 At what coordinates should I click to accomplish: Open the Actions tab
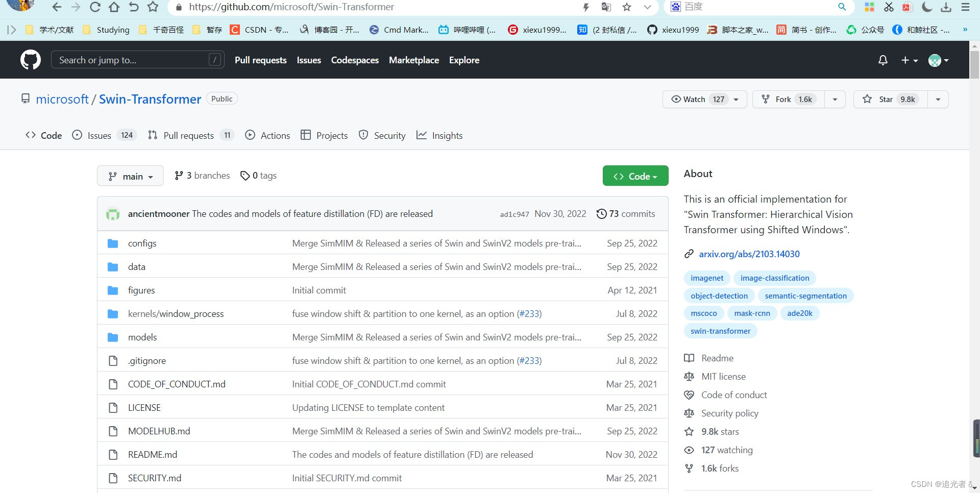[267, 135]
